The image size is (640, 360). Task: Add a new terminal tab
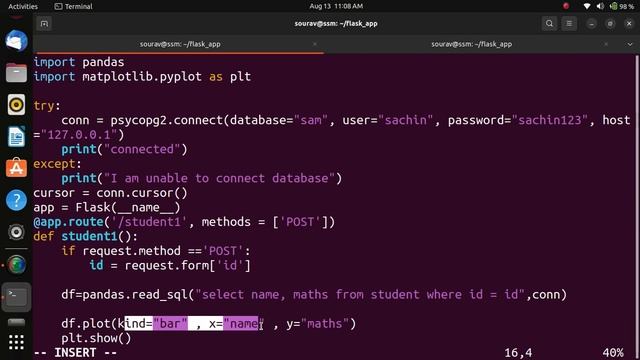44,24
